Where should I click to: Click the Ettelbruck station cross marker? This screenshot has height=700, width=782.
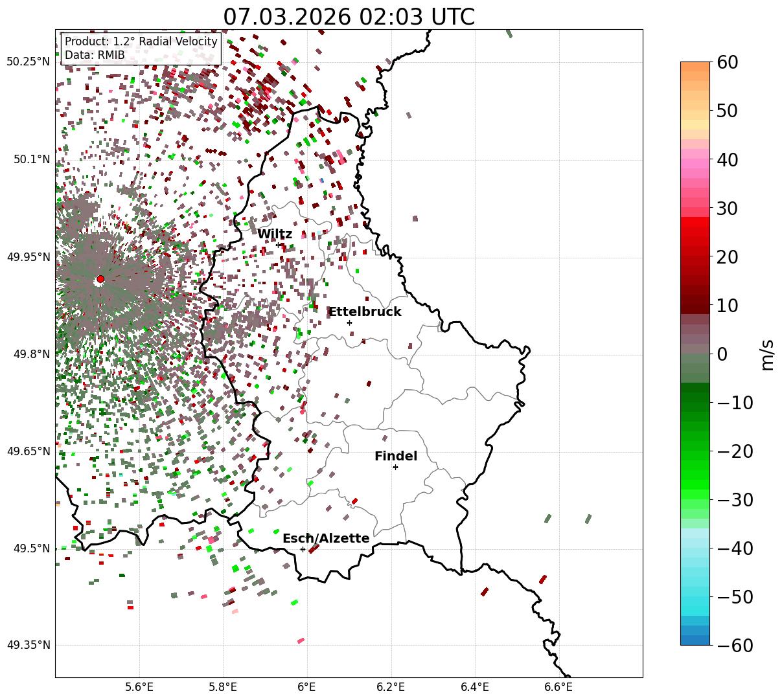(349, 322)
